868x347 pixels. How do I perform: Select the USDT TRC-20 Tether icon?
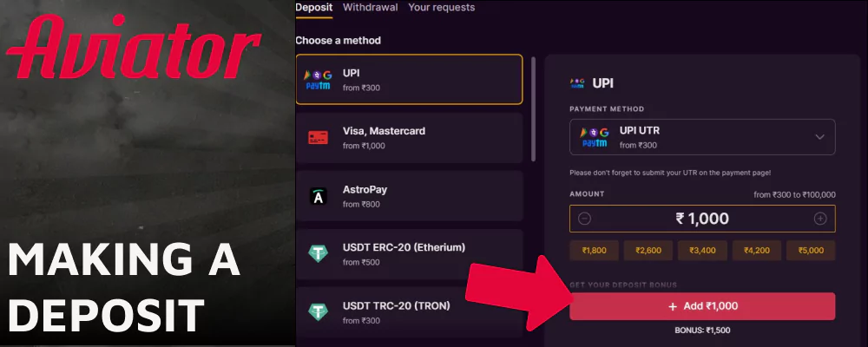tap(318, 312)
